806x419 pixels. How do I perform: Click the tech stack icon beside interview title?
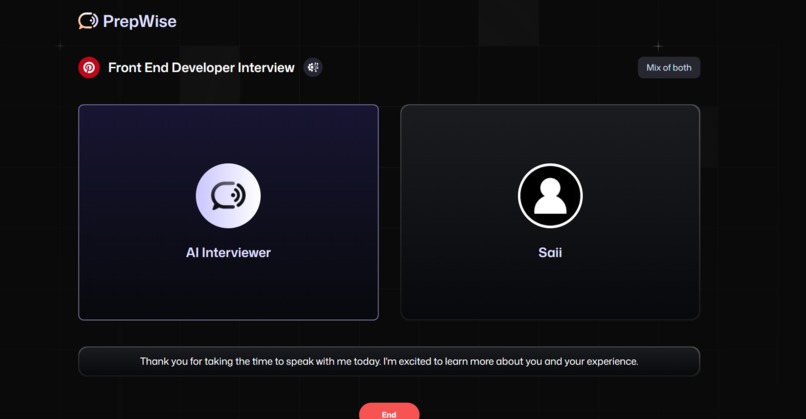[x=313, y=67]
